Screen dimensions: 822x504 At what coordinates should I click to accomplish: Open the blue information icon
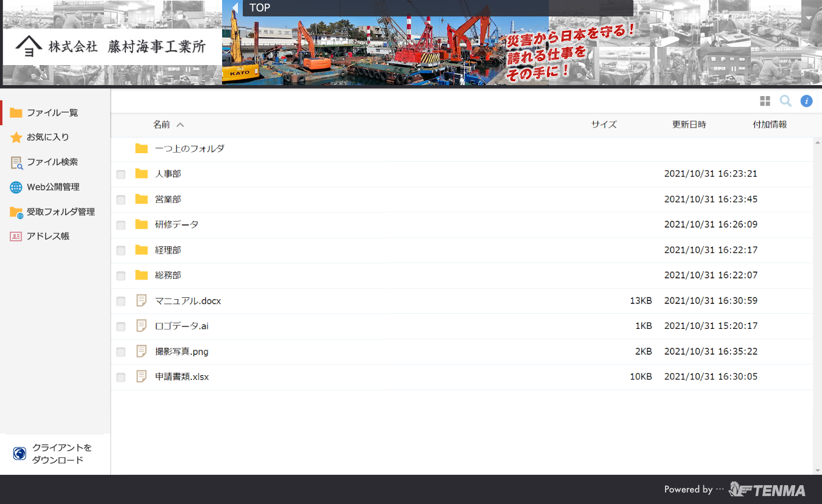click(x=806, y=101)
